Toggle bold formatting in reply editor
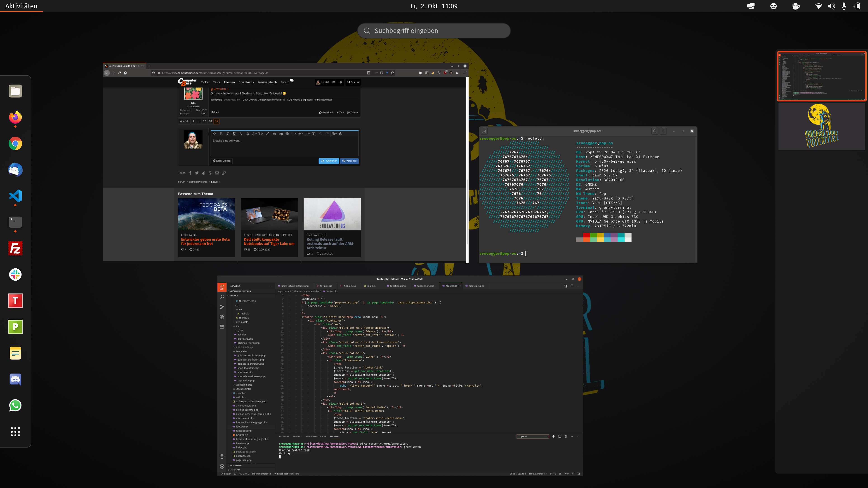Screen dimensions: 868x488 (221, 134)
